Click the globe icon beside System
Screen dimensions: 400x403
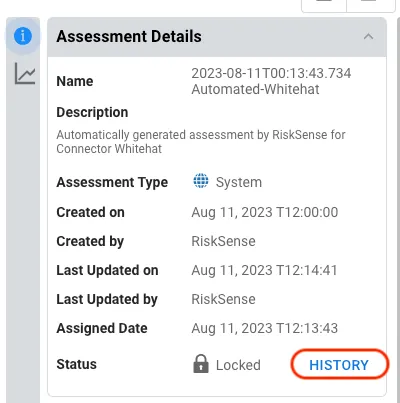coord(201,181)
